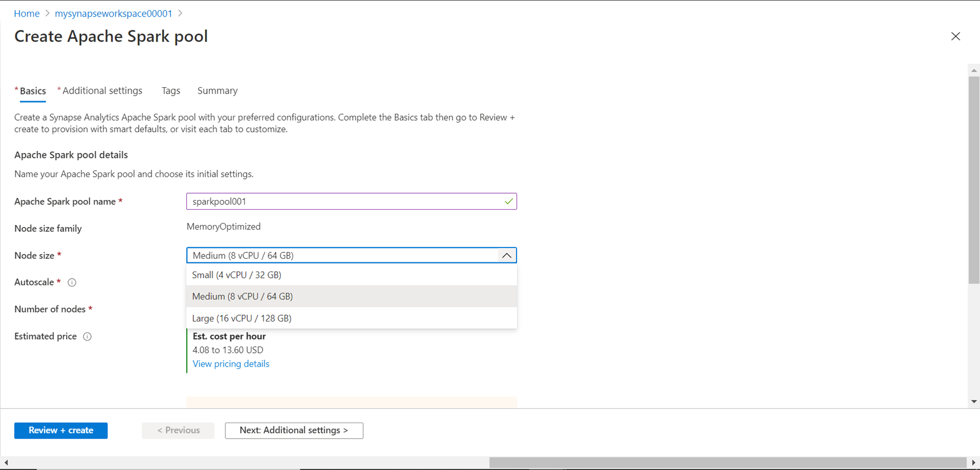980x470 pixels.
Task: Click the Apache Spark pool name field
Action: [351, 201]
